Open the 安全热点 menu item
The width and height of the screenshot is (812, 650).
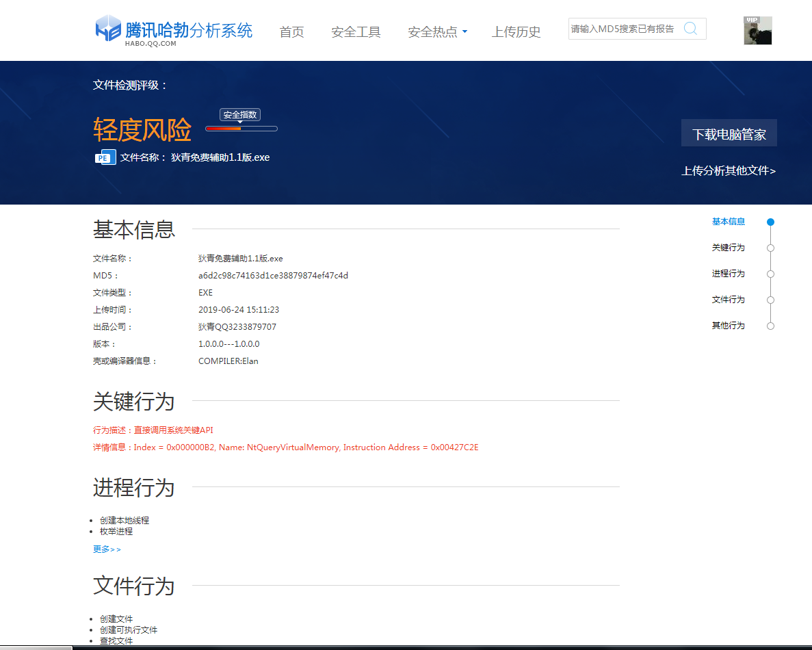click(432, 32)
